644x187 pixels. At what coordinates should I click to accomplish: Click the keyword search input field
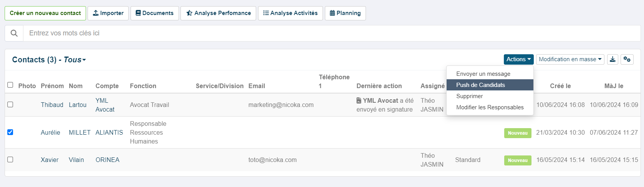click(332, 33)
